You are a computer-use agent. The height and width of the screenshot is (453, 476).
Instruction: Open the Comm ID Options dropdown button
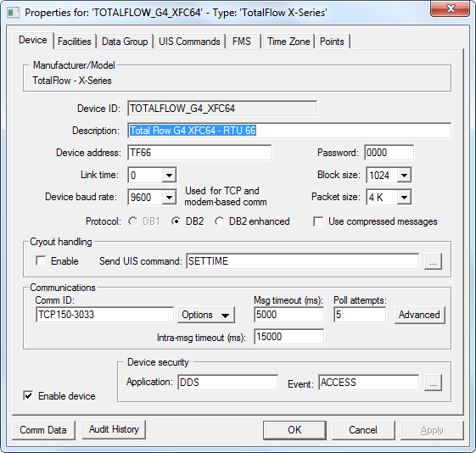(x=206, y=315)
